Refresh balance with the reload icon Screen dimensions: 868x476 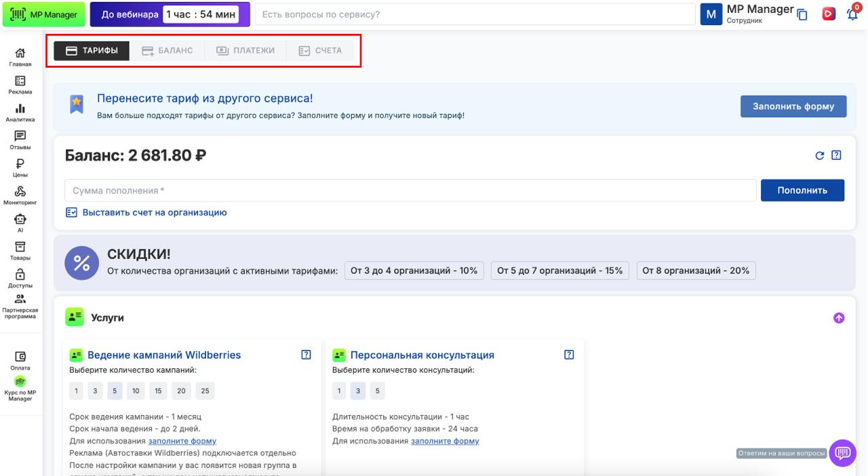tap(820, 156)
